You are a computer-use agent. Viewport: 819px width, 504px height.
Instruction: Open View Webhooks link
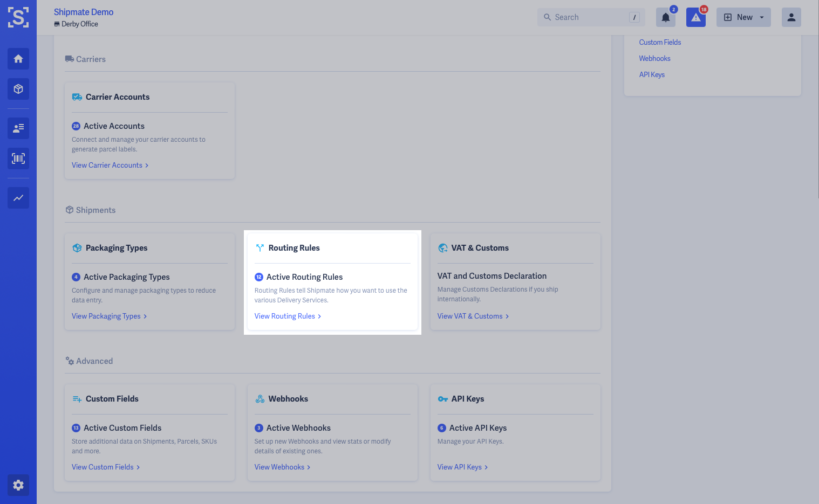(283, 467)
